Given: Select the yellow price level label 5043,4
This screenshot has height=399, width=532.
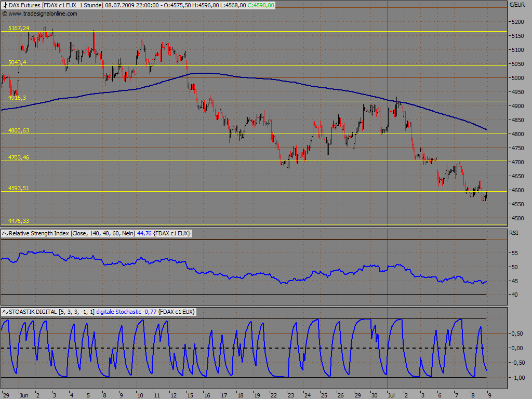Looking at the screenshot, I should pyautogui.click(x=17, y=62).
